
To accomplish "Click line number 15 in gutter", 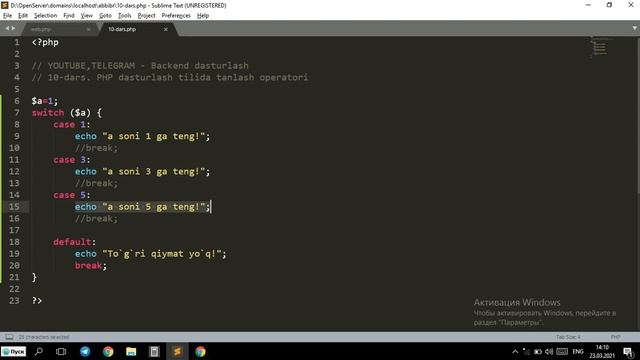I will pyautogui.click(x=14, y=207).
